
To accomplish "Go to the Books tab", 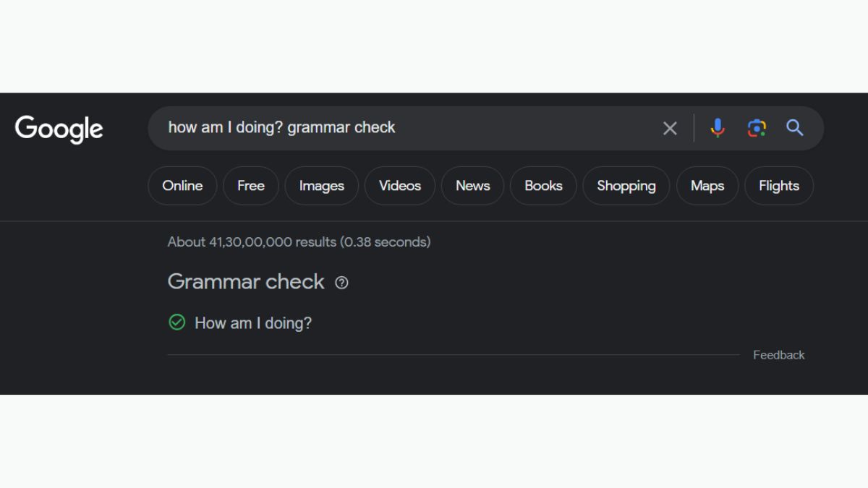I will pos(543,186).
